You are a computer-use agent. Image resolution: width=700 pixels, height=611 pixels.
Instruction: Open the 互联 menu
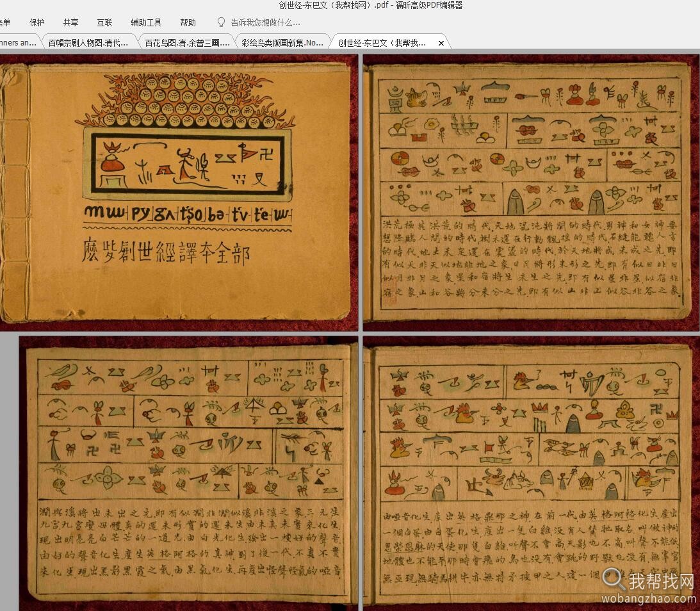(104, 22)
